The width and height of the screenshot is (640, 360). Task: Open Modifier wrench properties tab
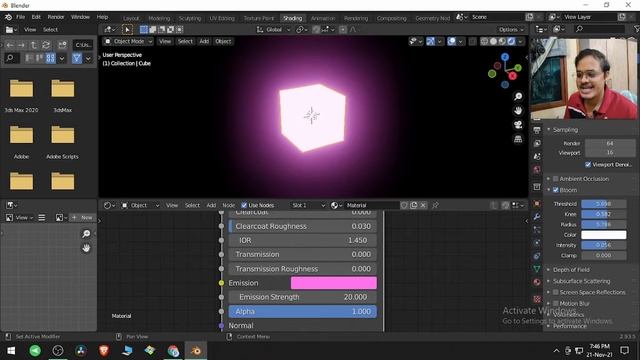point(537,217)
